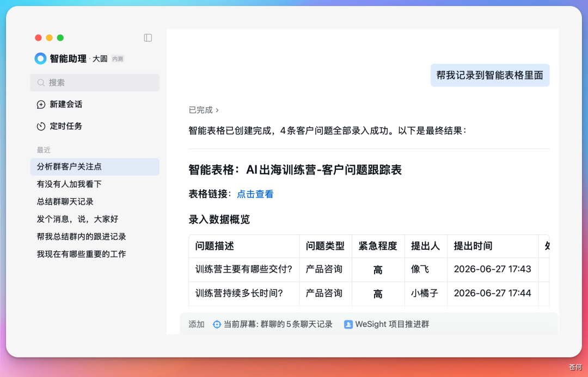The width and height of the screenshot is (588, 377).
Task: Click the 2026-06-27 17:44 time cell
Action: point(492,293)
